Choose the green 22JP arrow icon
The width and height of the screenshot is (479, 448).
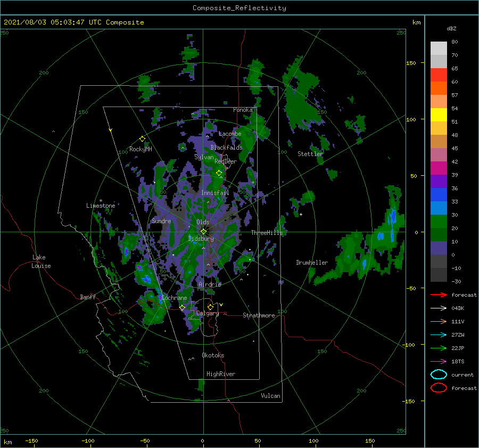coord(439,348)
